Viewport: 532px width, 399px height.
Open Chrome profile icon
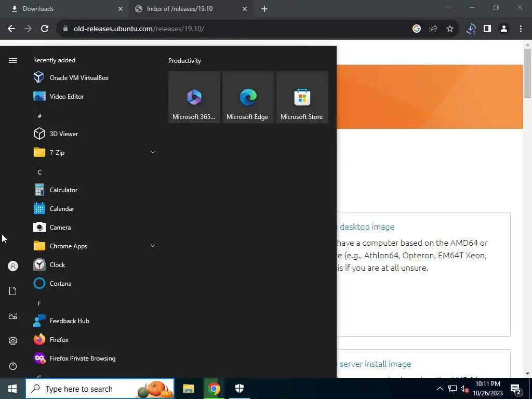click(504, 29)
